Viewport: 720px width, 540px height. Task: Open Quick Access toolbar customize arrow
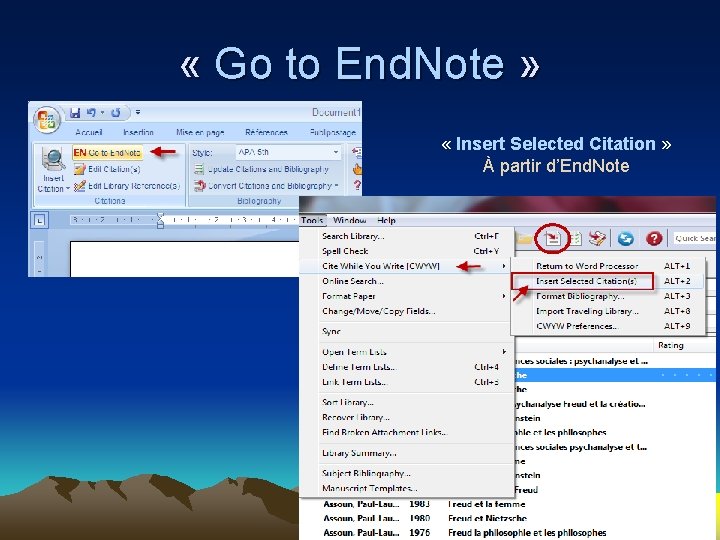click(x=137, y=112)
